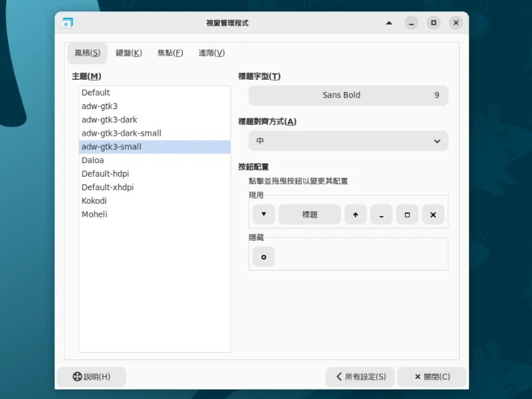532x399 pixels.
Task: Go back via 所有設定(S) button
Action: coord(359,376)
